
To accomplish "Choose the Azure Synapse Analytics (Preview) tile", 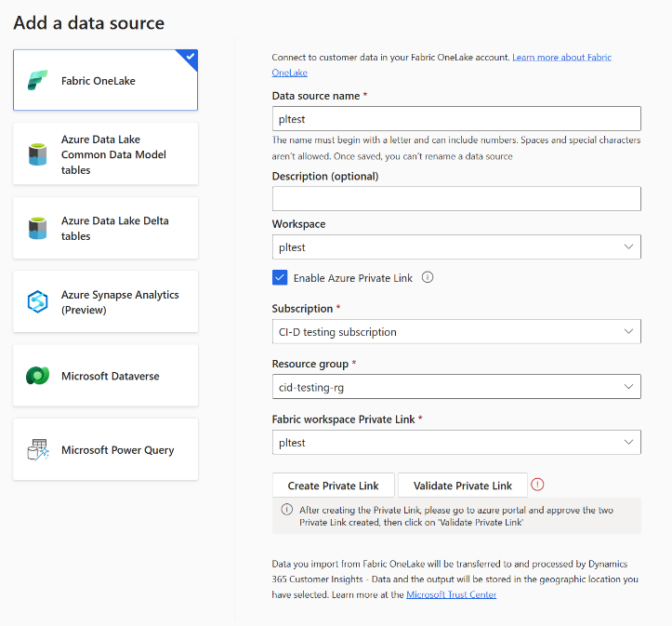I will click(105, 301).
